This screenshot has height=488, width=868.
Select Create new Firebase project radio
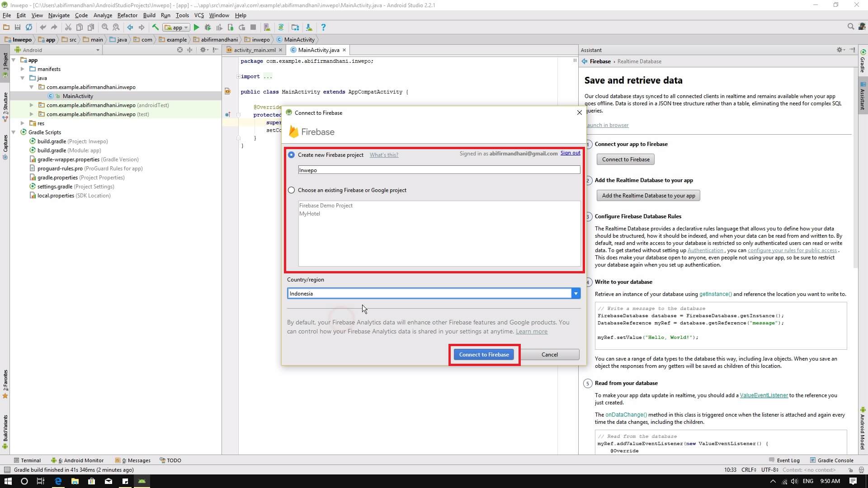292,155
